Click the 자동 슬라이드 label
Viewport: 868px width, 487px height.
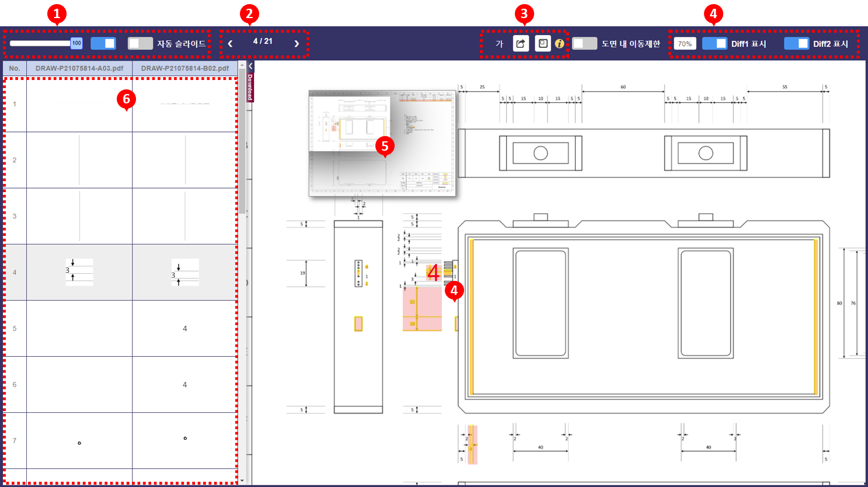[182, 44]
